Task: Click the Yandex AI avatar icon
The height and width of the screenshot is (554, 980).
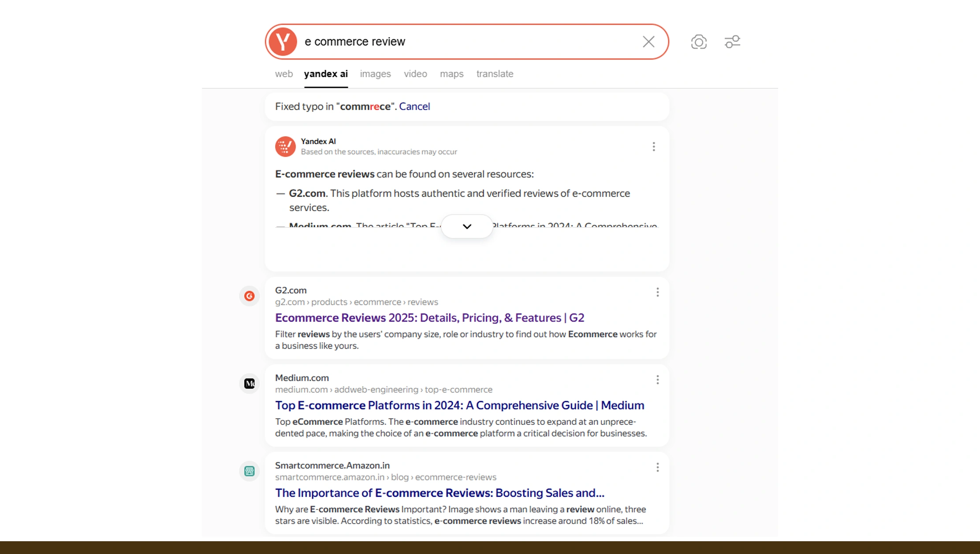Action: (x=285, y=146)
